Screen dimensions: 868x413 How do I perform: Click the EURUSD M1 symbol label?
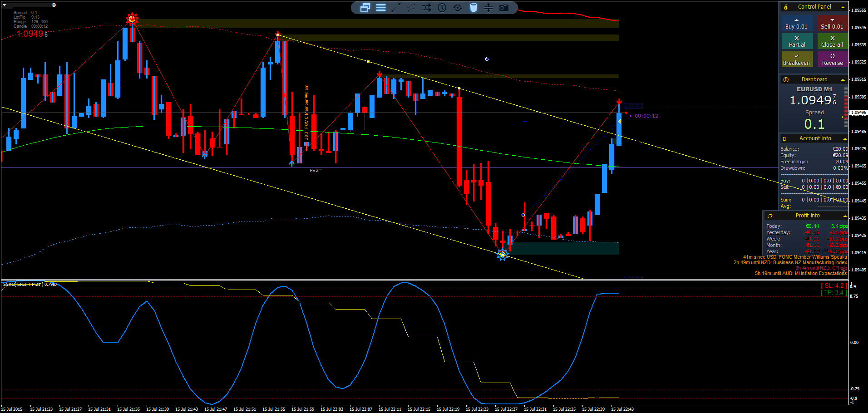pos(814,89)
